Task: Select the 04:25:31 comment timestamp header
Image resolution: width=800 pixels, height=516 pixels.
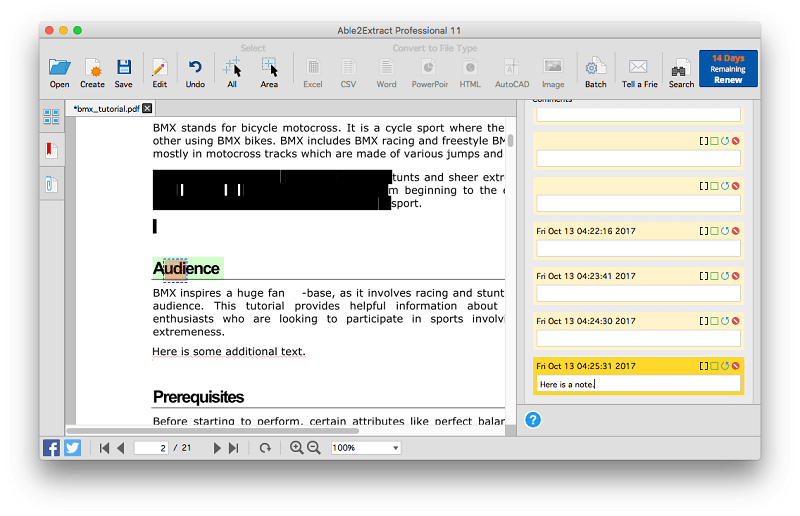Action: click(586, 366)
